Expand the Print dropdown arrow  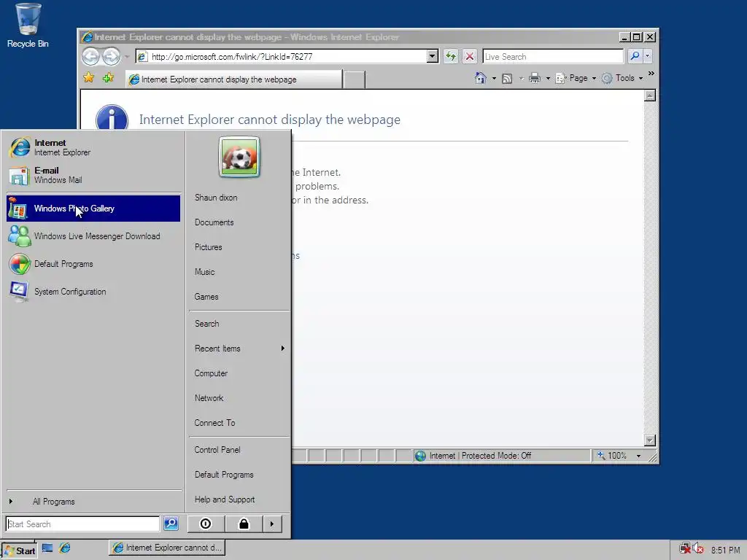[x=548, y=79]
